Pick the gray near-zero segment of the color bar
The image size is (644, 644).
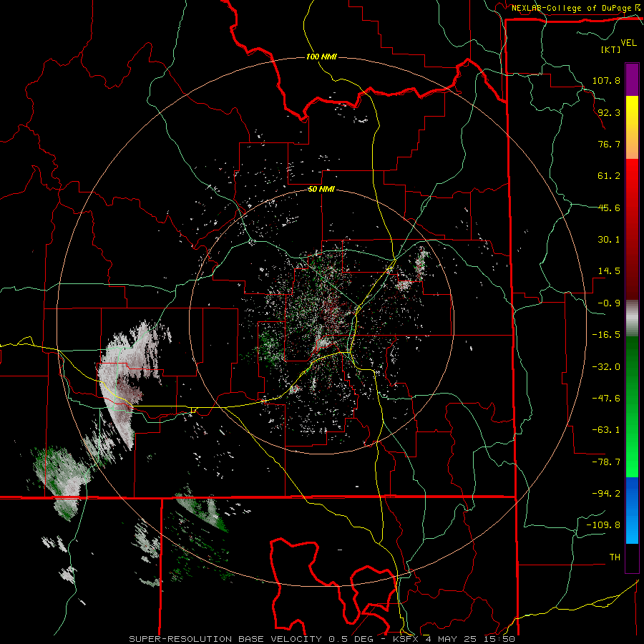click(x=632, y=318)
